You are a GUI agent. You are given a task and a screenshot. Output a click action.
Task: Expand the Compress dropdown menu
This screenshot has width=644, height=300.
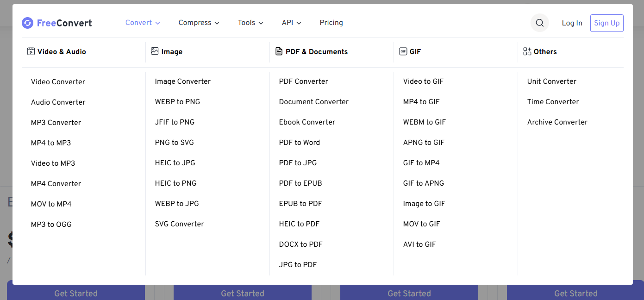tap(199, 23)
